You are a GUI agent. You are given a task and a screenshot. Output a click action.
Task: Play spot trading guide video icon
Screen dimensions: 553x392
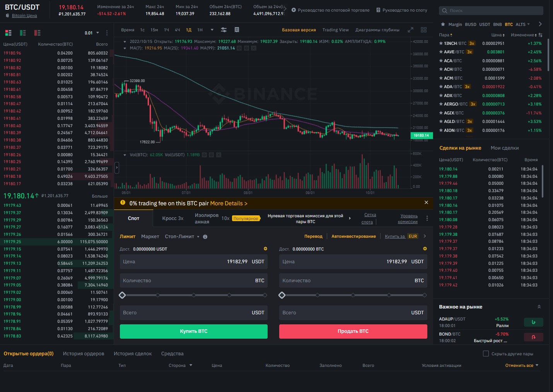294,10
